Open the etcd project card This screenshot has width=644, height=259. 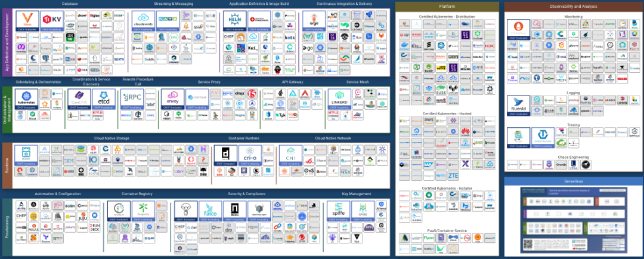[x=103, y=98]
